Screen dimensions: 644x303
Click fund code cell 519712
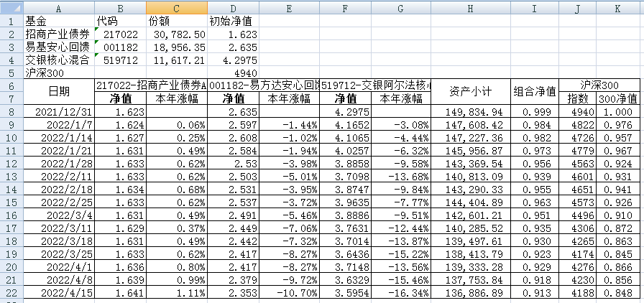(x=120, y=60)
